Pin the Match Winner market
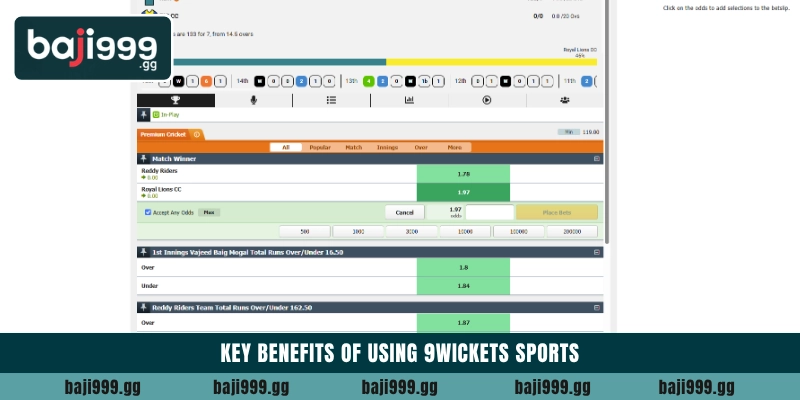Viewport: 800px width, 400px height. (x=144, y=159)
